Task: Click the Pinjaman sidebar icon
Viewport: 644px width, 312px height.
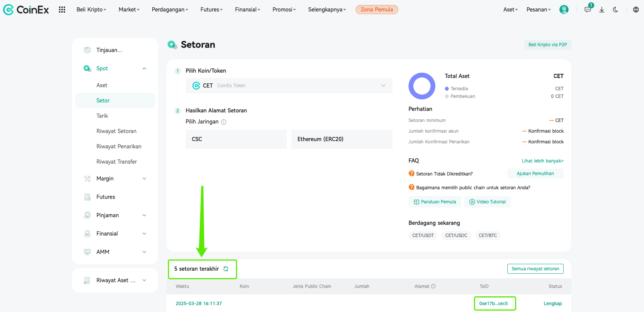Action: click(x=87, y=215)
